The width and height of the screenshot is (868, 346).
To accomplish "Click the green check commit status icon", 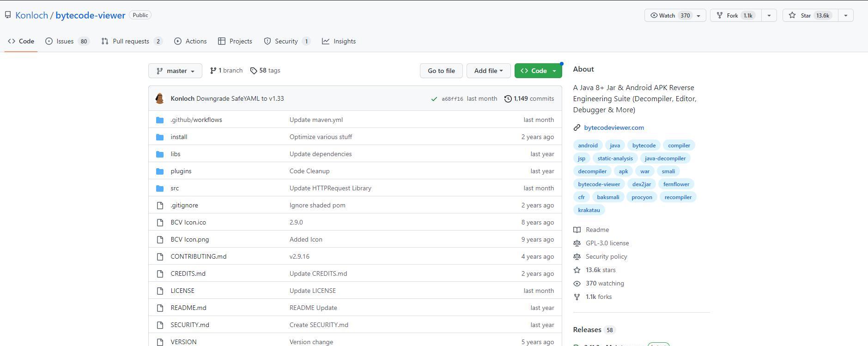I will point(434,99).
